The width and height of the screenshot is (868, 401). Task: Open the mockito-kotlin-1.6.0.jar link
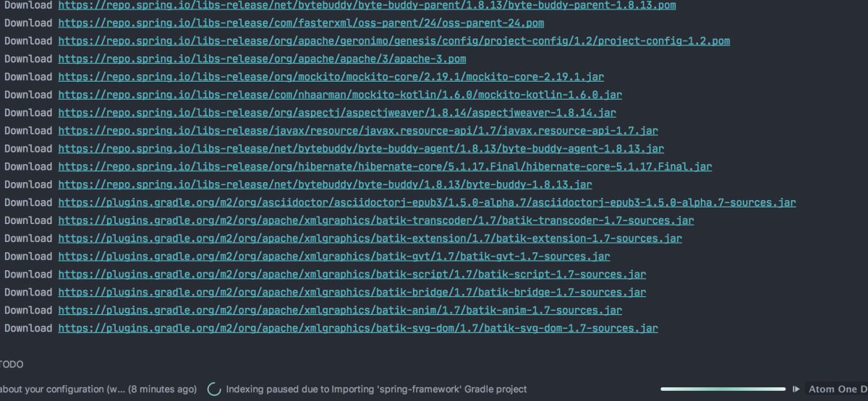pos(340,95)
